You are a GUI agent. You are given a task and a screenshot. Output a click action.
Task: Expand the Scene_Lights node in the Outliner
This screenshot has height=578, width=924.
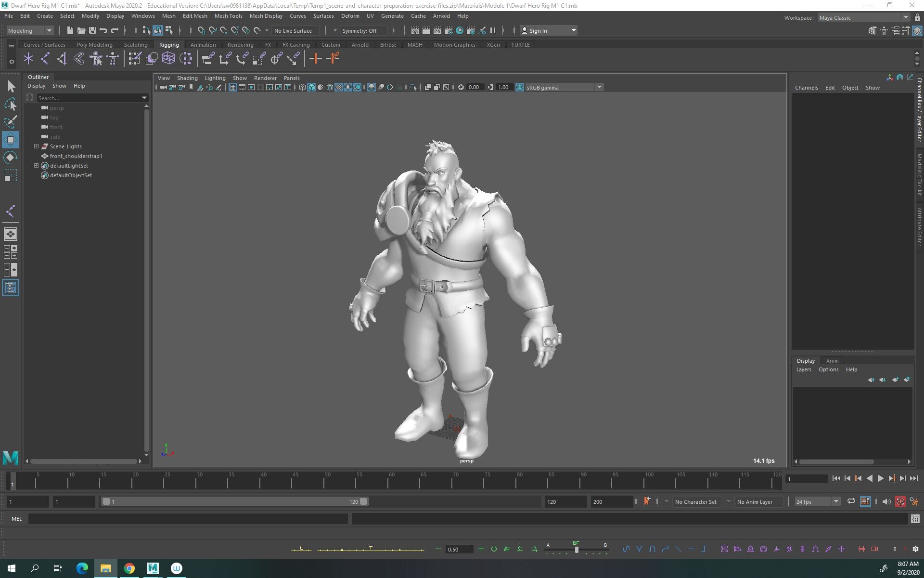click(36, 146)
